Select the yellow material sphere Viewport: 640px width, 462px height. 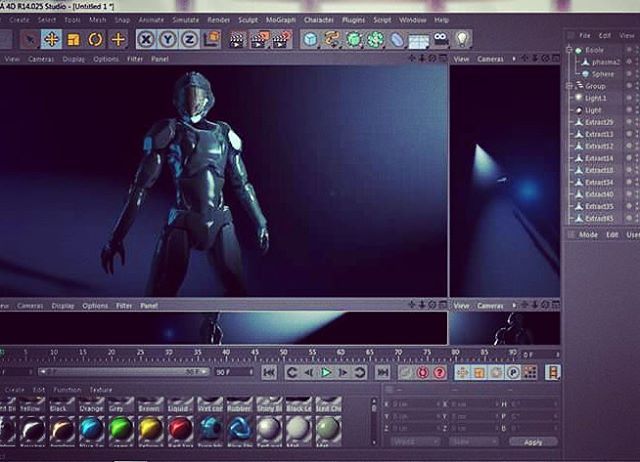pos(150,429)
